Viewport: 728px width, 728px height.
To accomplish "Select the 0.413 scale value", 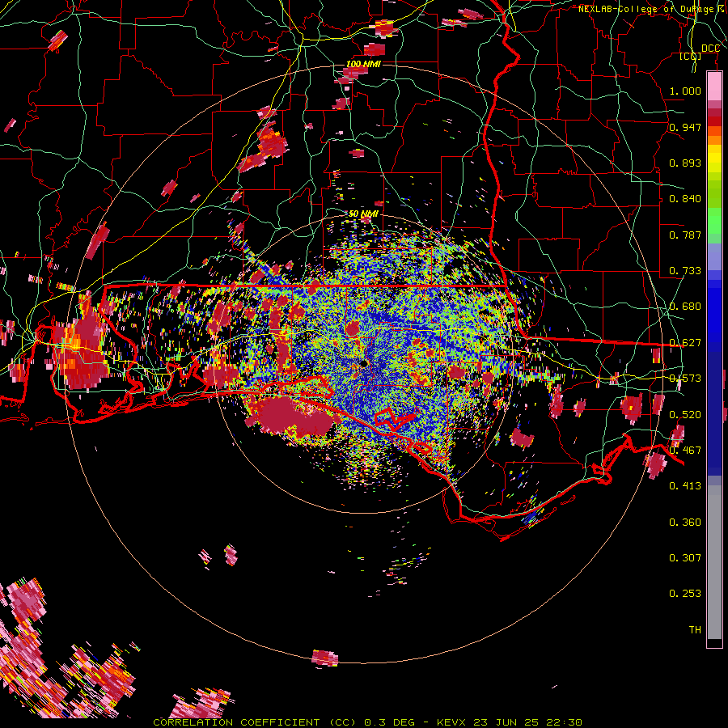I will tap(685, 486).
